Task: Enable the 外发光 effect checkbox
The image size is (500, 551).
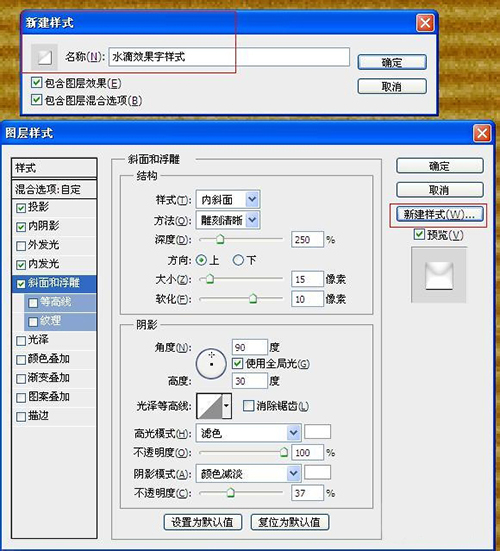Action: [x=21, y=245]
